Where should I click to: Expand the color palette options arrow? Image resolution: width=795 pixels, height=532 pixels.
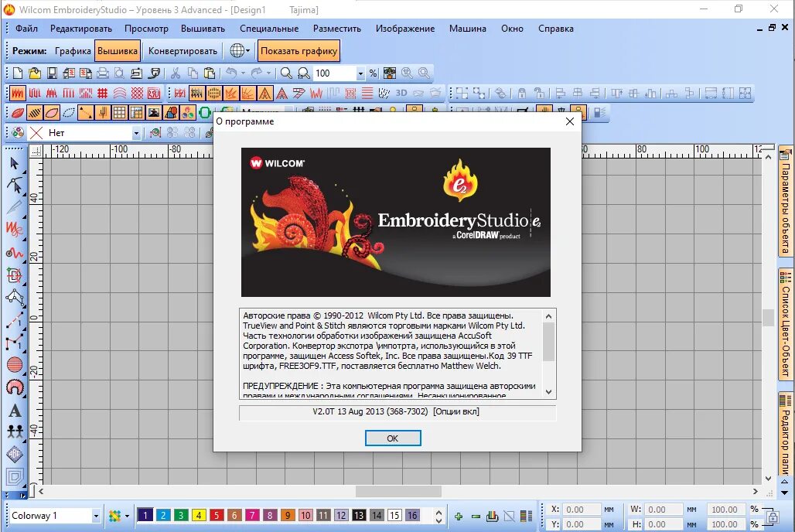[127, 517]
